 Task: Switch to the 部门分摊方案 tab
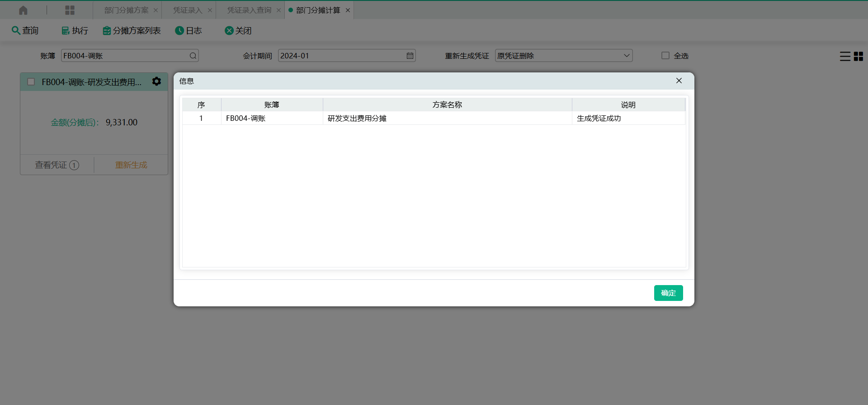(126, 10)
